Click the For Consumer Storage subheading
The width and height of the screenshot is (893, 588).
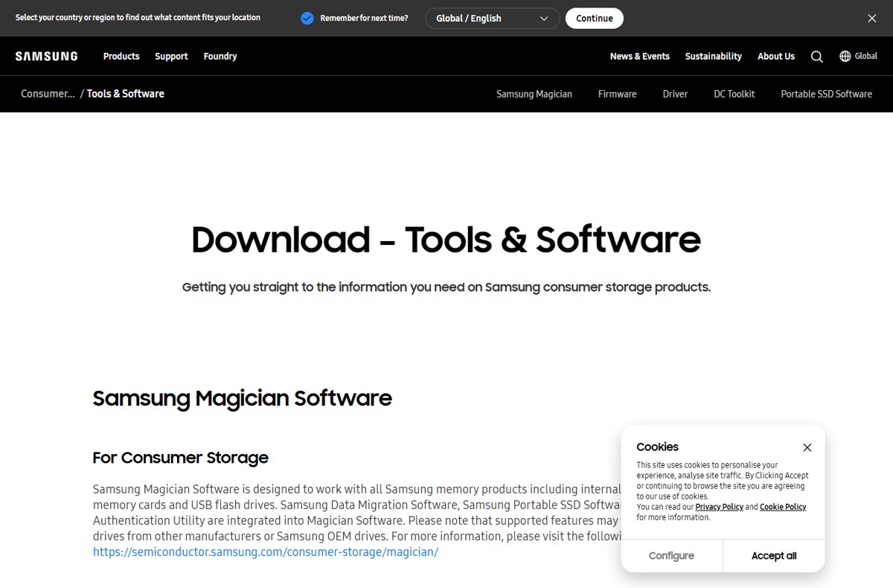[x=181, y=458]
